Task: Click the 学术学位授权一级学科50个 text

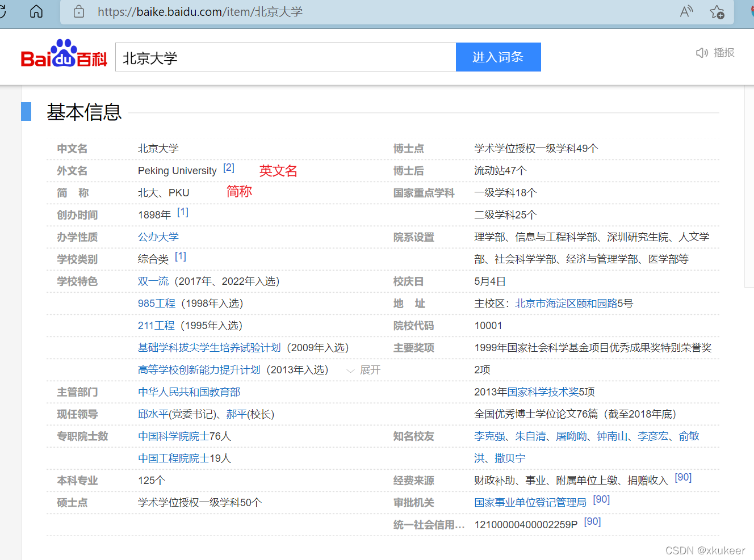Action: point(200,503)
